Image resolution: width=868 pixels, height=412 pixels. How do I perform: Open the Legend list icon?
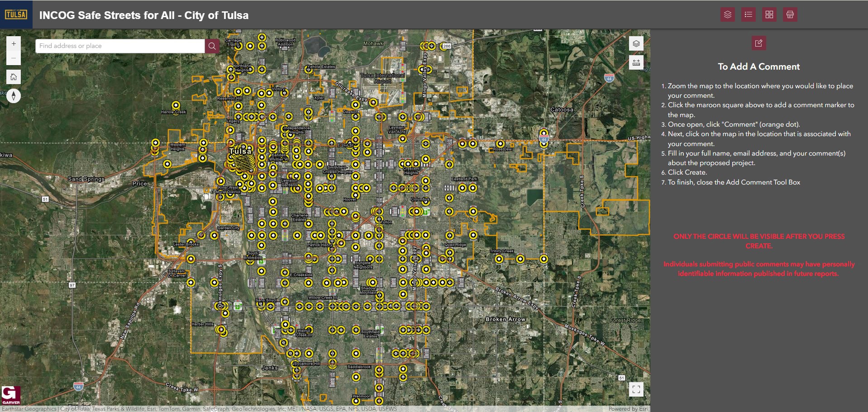[x=748, y=14]
